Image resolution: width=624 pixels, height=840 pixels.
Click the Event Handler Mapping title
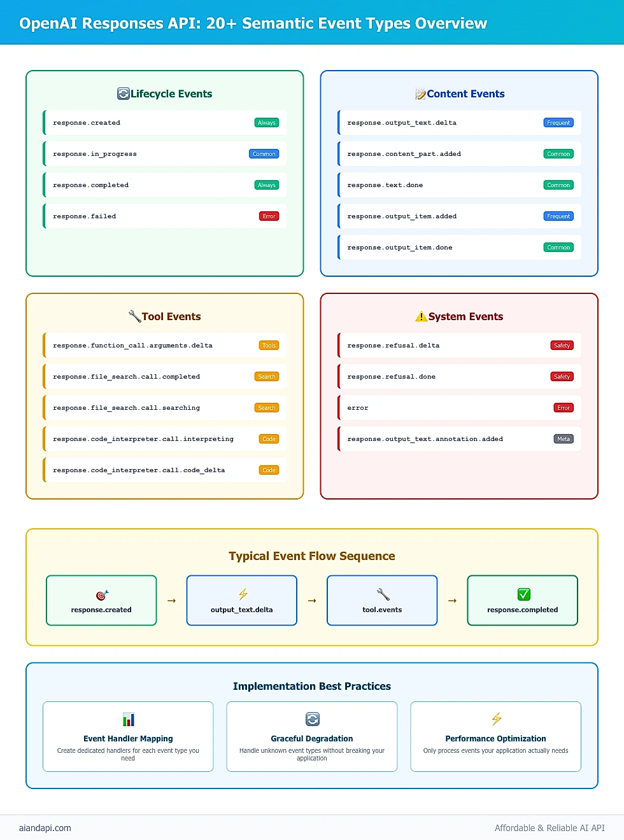pyautogui.click(x=128, y=739)
